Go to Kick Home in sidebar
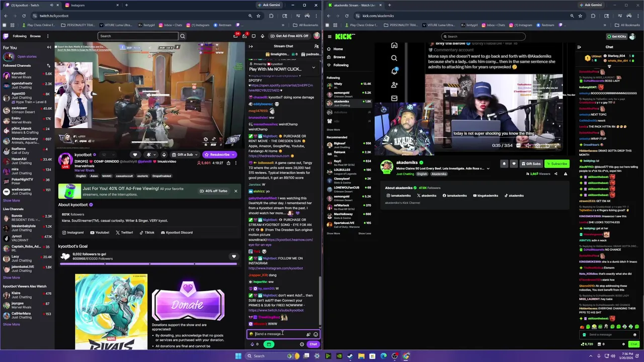This screenshot has width=644, height=362. [338, 49]
